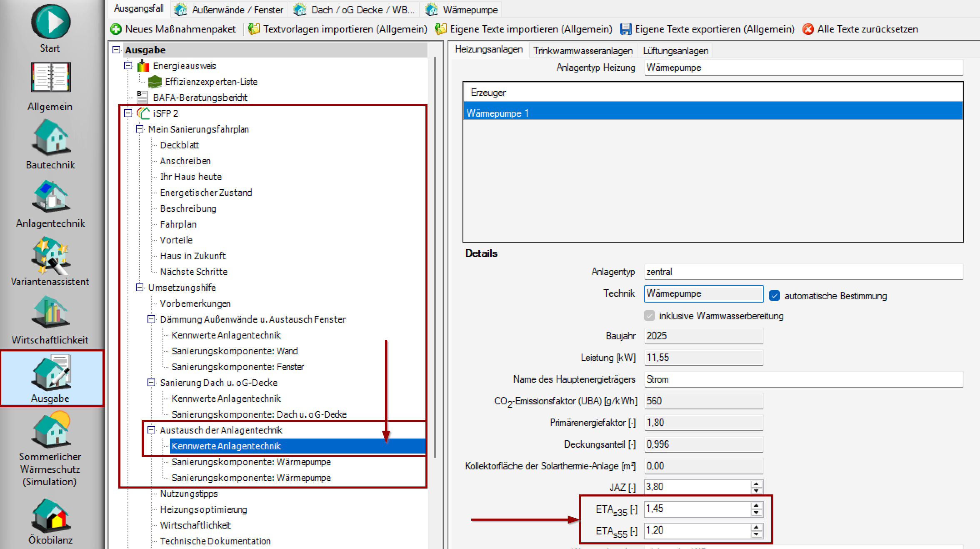Increase the JAZ value with up arrow
This screenshot has width=980, height=549.
point(756,484)
